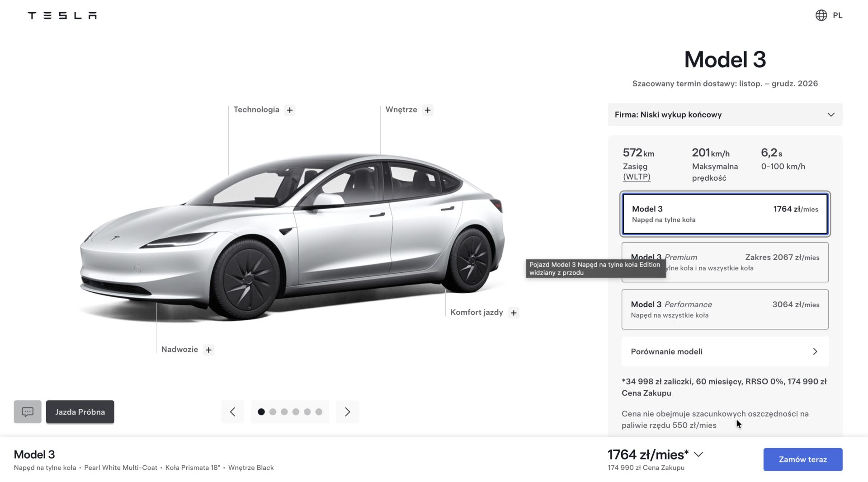This screenshot has width=868, height=482.
Task: Expand the Nadwozie plus hotspot
Action: click(x=208, y=350)
